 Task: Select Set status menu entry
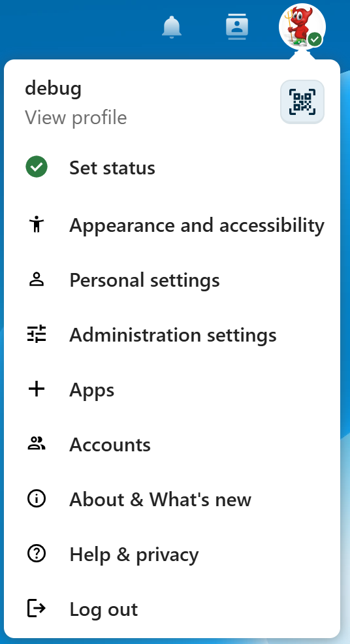pyautogui.click(x=172, y=168)
